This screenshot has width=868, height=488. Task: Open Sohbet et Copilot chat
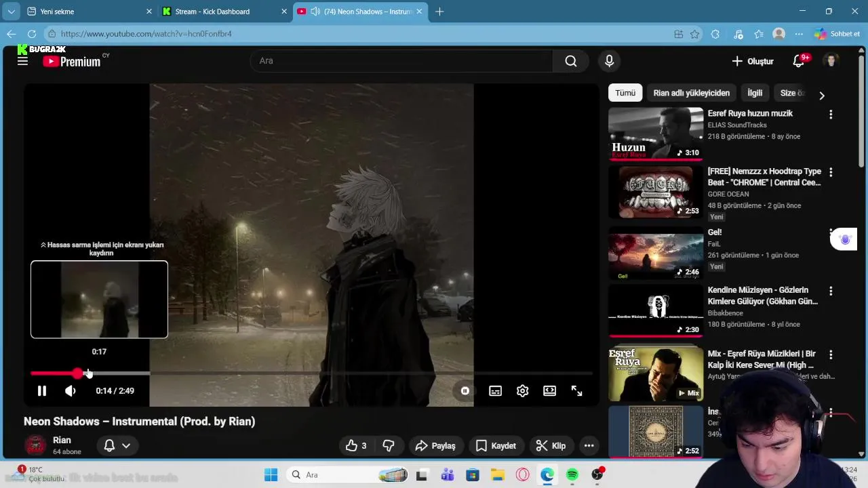click(837, 34)
